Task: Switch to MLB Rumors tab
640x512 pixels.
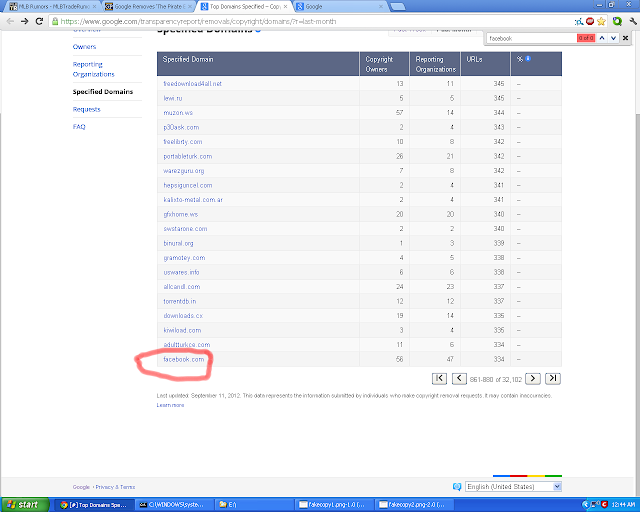Action: (52, 7)
